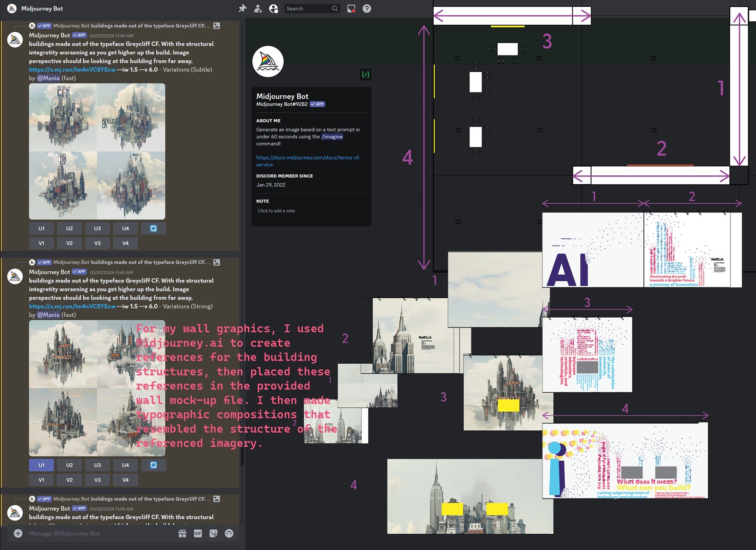Open image grid in Variations (Subtle) message
Image resolution: width=756 pixels, height=550 pixels.
[x=97, y=151]
